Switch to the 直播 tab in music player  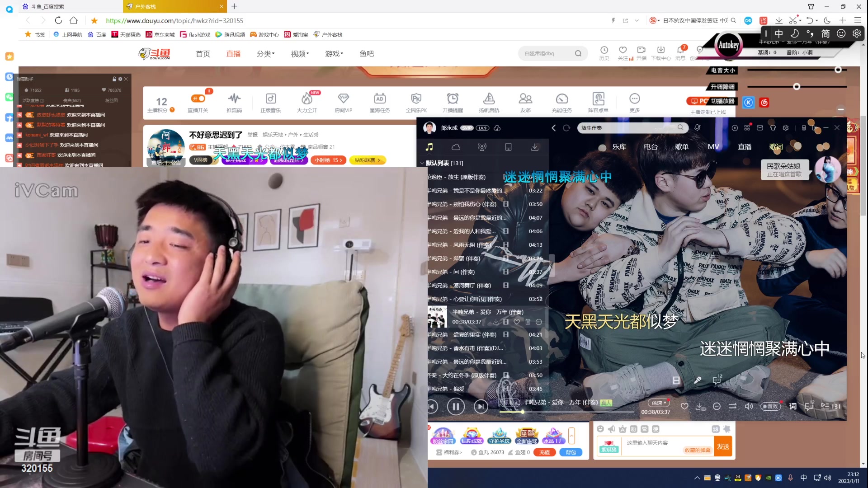point(745,147)
